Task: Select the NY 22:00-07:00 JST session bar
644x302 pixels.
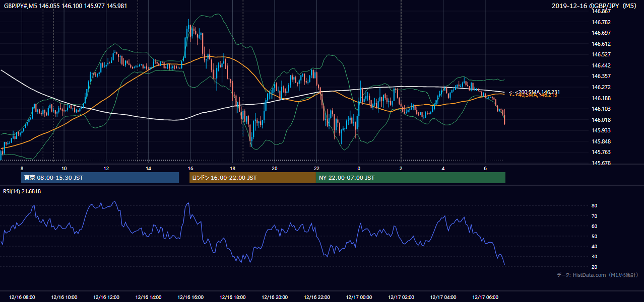Action: coord(411,178)
